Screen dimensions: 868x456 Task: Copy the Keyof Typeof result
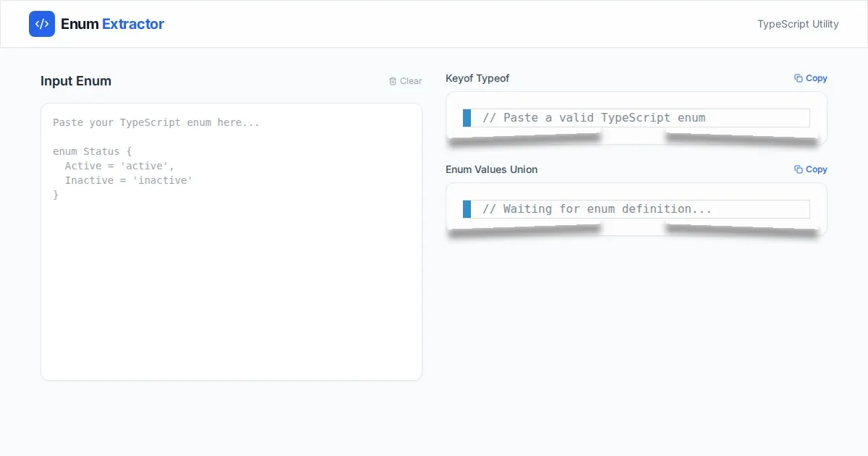click(x=810, y=78)
